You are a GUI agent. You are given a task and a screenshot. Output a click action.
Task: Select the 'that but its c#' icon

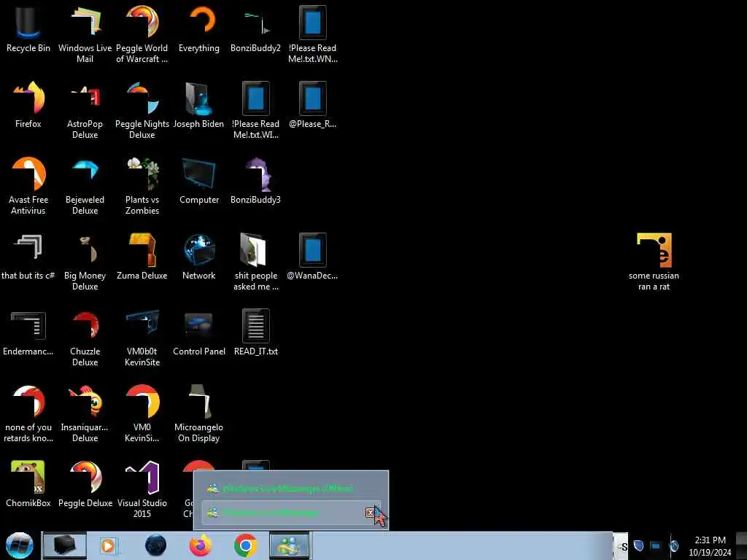[28, 256]
